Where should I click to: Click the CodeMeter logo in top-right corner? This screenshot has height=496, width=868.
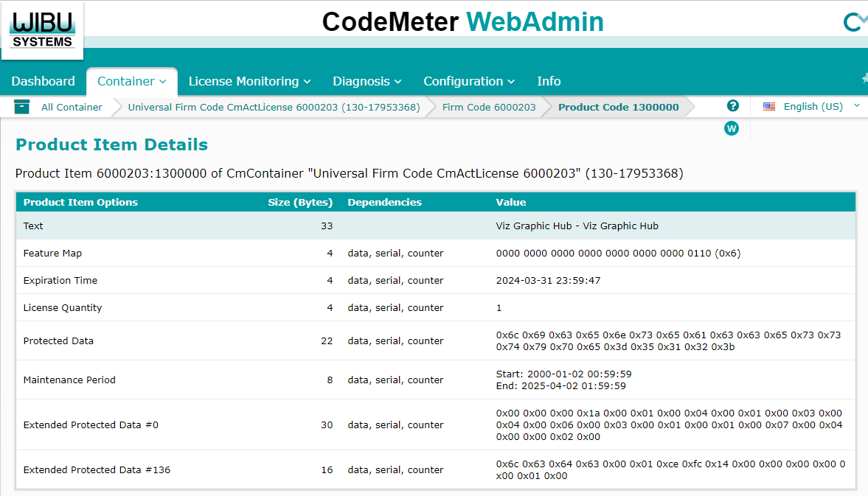(854, 22)
